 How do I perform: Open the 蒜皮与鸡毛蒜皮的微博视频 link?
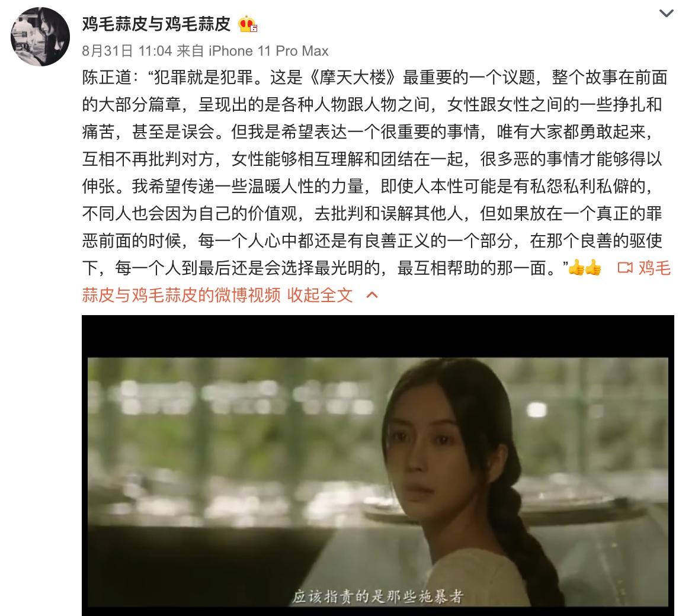point(181,295)
